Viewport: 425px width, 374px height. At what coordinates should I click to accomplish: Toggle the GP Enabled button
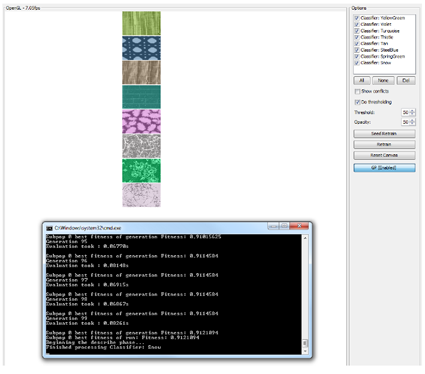pyautogui.click(x=384, y=168)
